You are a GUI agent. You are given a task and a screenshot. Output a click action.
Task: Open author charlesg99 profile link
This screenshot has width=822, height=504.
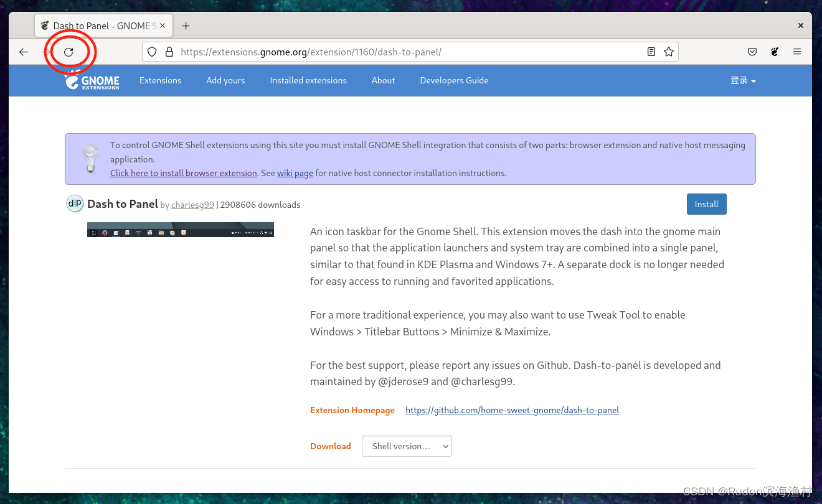[192, 205]
